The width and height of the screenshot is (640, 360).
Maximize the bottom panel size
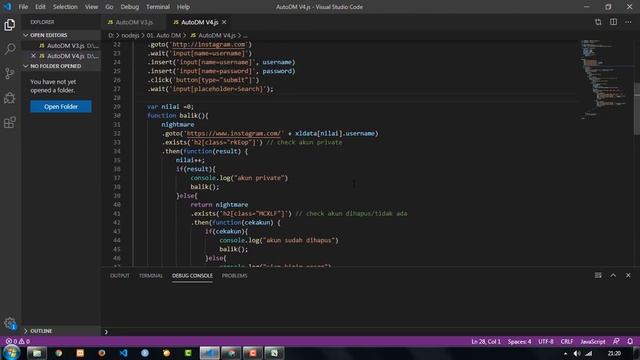613,276
